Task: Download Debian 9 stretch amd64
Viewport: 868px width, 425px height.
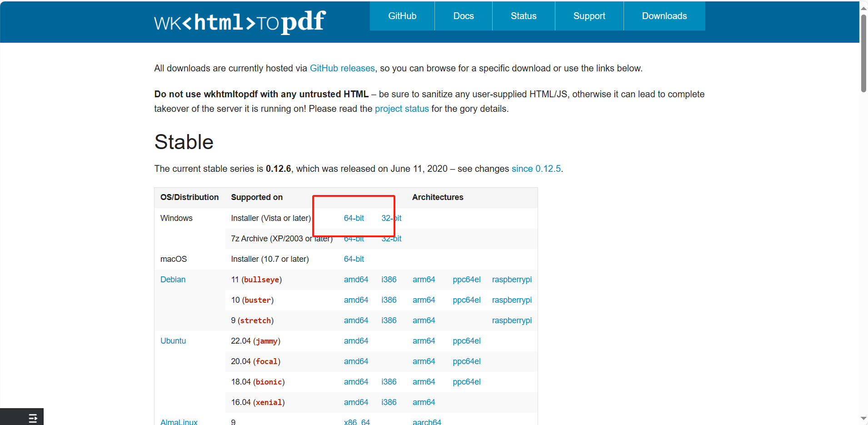Action: click(356, 320)
